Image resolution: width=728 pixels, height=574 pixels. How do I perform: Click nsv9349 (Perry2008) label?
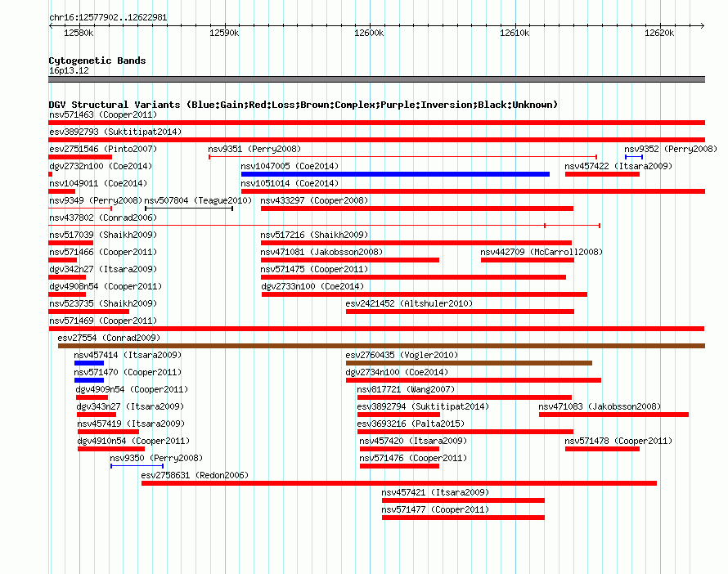[x=96, y=200]
